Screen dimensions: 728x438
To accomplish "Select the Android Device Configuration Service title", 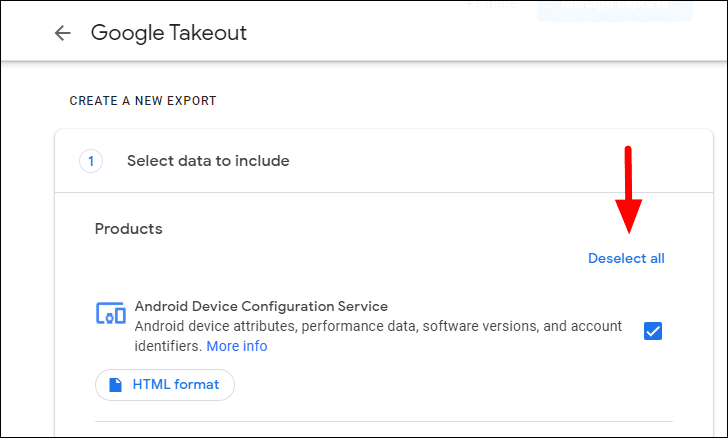I will click(260, 306).
